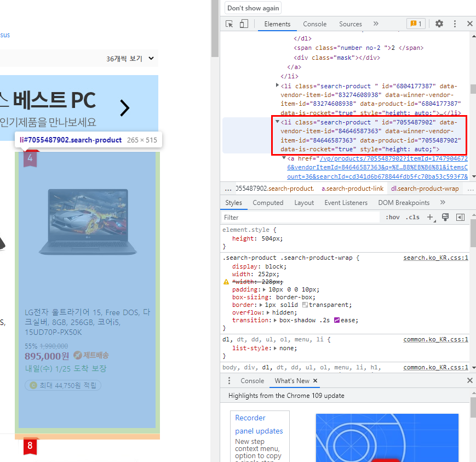
Task: Show more style pane tabs chevron
Action: (x=443, y=202)
